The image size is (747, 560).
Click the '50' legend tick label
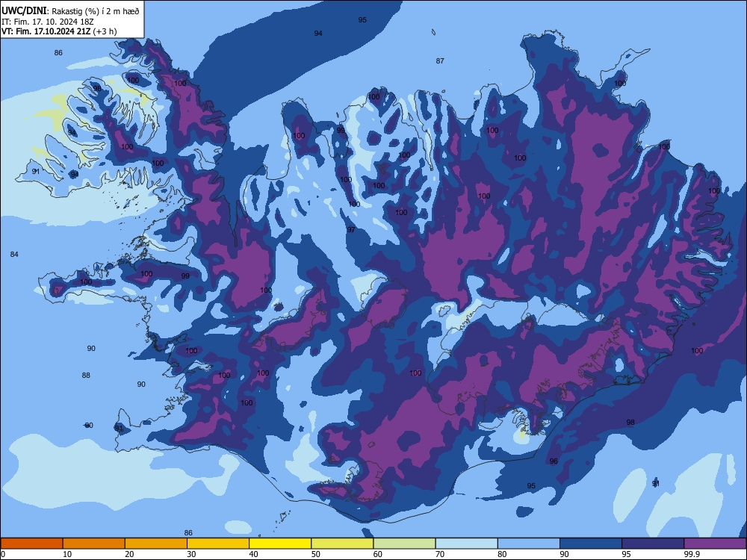tap(316, 554)
